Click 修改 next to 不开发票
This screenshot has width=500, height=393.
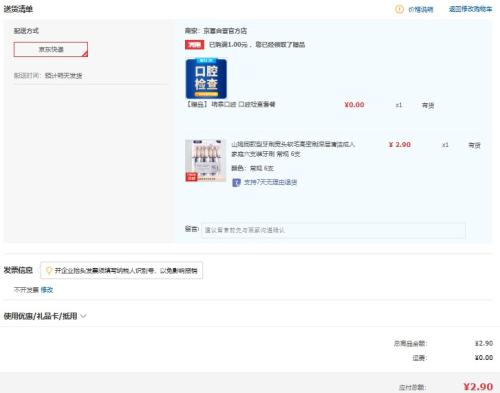[x=47, y=290]
